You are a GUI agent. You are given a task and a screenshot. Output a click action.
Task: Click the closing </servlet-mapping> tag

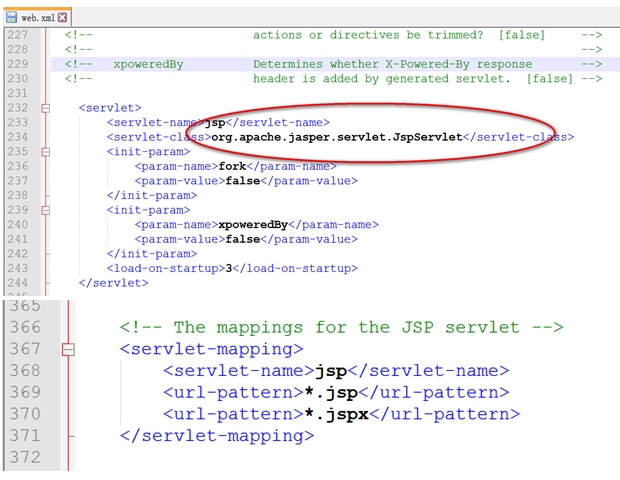click(217, 436)
